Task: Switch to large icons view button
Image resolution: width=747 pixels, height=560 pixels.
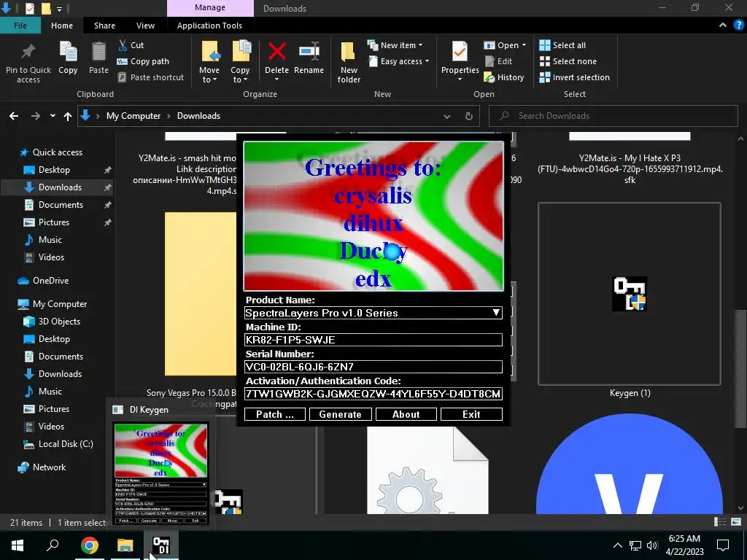Action: [735, 522]
